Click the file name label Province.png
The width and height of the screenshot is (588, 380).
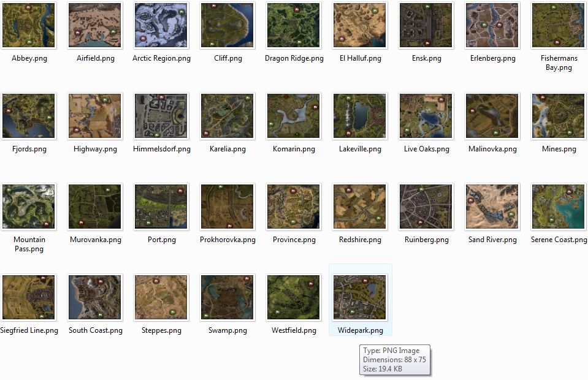[294, 240]
